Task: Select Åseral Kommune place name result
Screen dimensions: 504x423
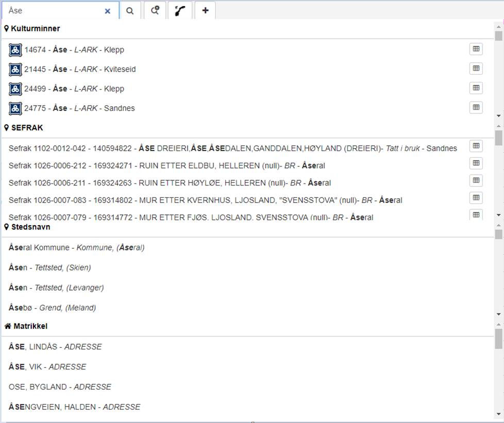Action: point(76,248)
